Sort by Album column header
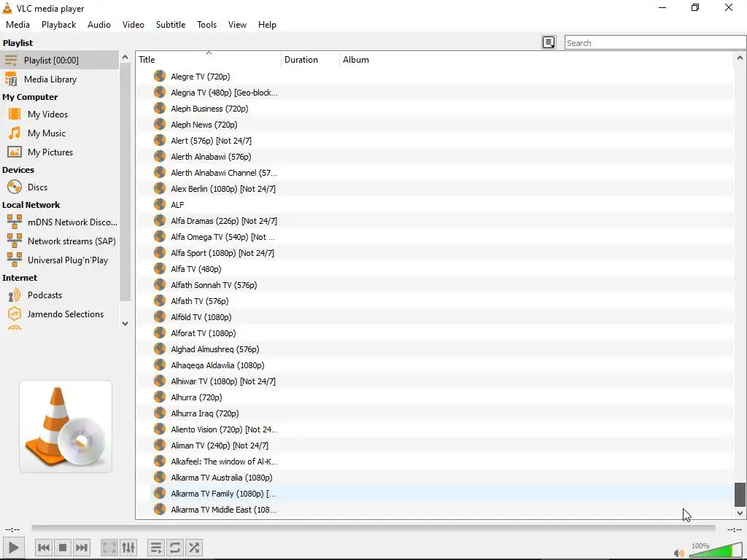747x560 pixels. point(536,60)
